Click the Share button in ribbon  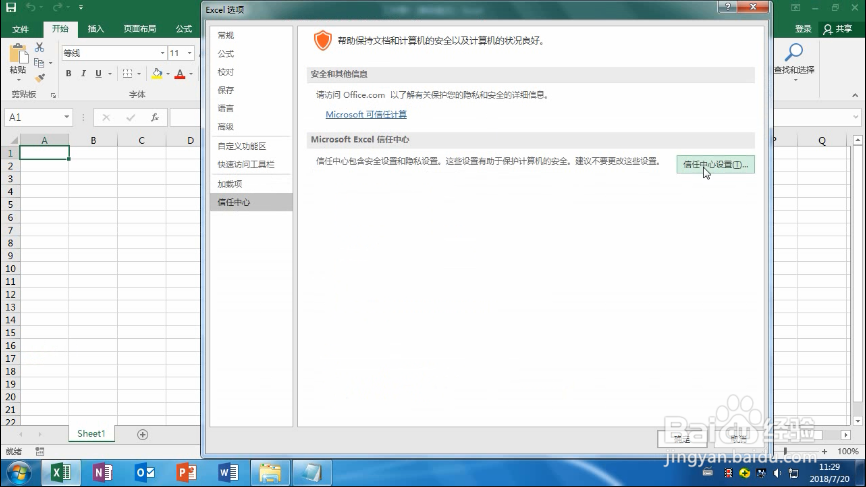[x=837, y=29]
